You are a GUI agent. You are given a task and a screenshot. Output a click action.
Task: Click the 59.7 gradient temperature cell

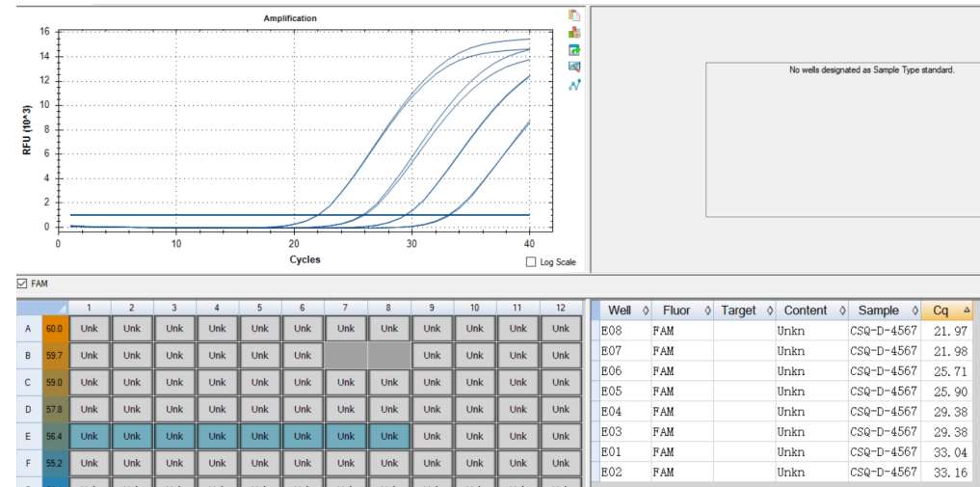pos(55,356)
